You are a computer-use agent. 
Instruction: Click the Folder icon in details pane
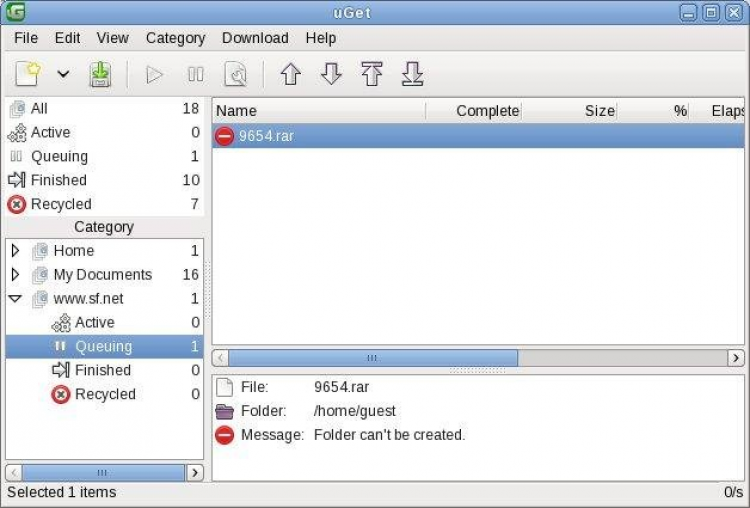coord(224,411)
